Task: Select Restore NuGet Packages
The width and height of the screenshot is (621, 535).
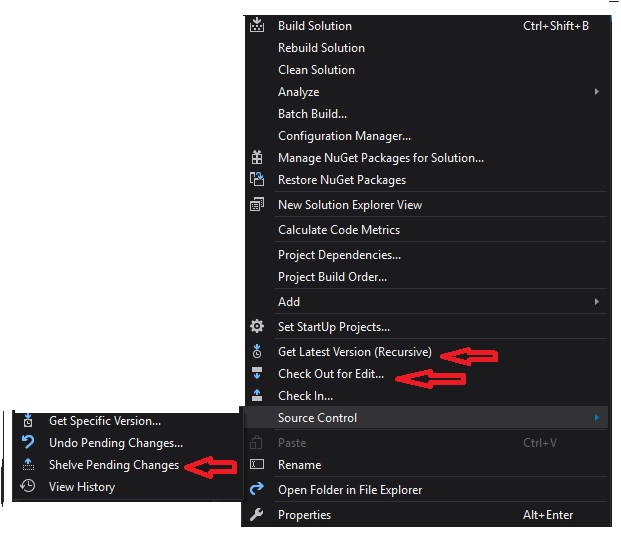Action: [x=427, y=179]
